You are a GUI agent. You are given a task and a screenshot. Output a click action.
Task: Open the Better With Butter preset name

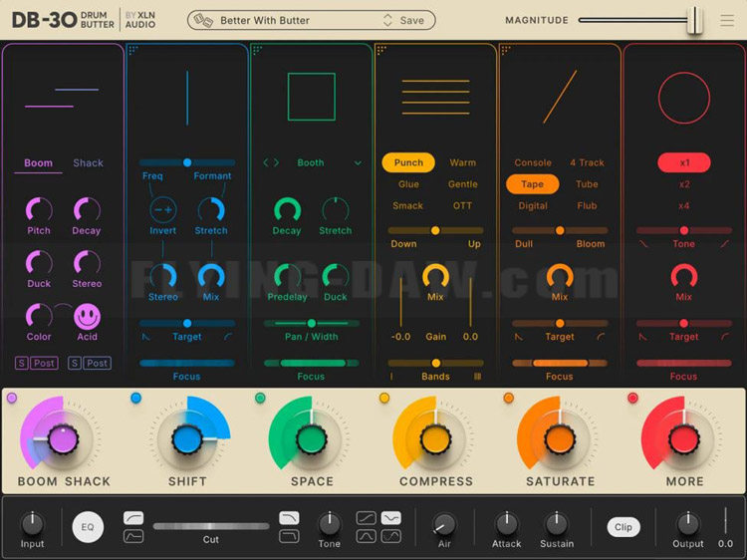click(x=265, y=21)
